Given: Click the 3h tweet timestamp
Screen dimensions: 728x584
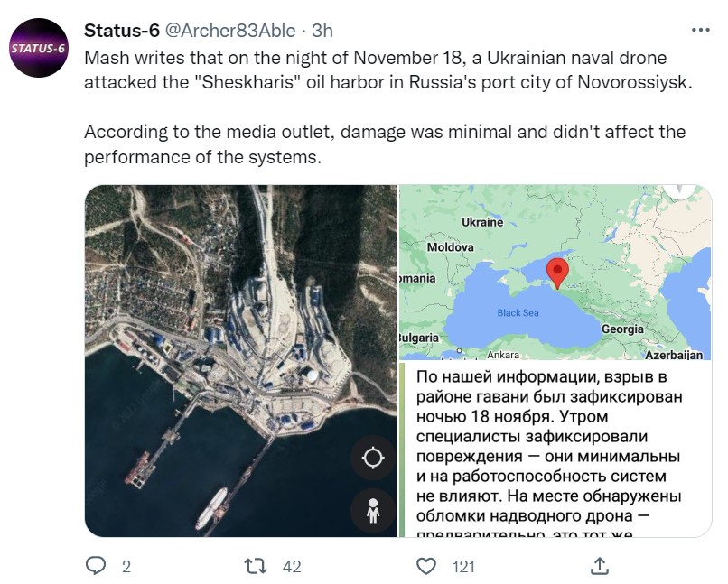Looking at the screenshot, I should coord(322,30).
